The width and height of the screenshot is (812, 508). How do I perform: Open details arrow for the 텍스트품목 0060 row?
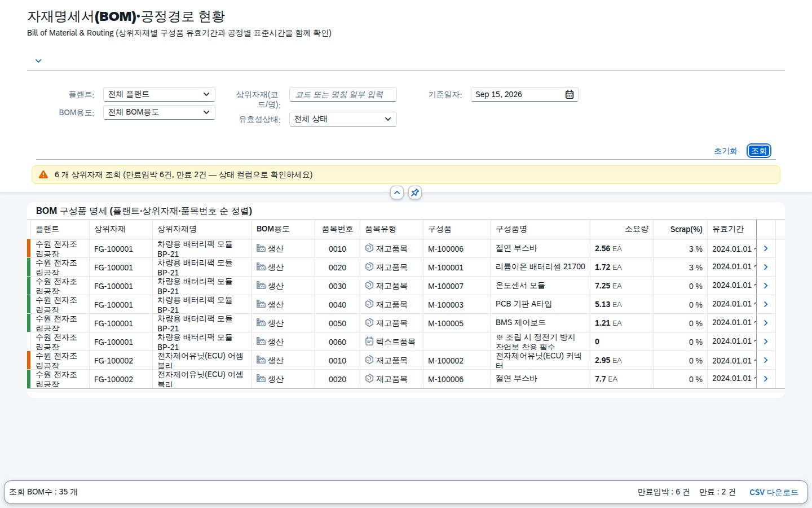coord(766,341)
